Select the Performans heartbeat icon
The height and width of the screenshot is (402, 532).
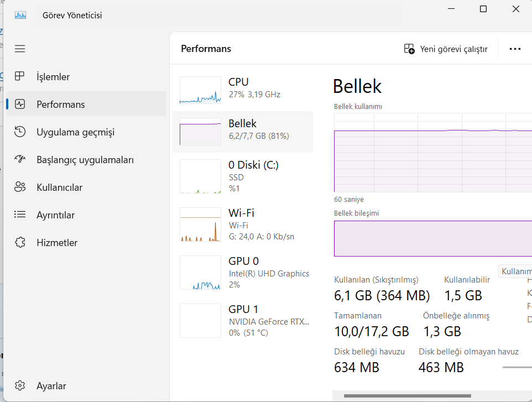coord(20,104)
